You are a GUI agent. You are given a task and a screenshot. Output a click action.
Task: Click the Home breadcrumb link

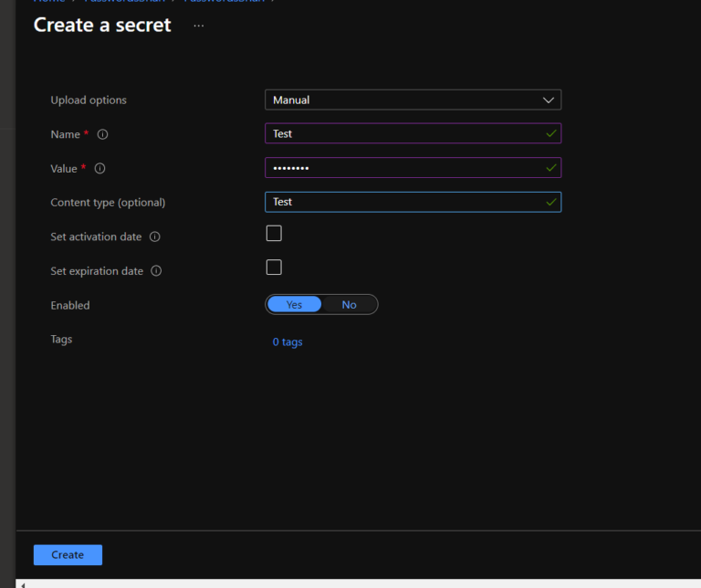[48, 2]
